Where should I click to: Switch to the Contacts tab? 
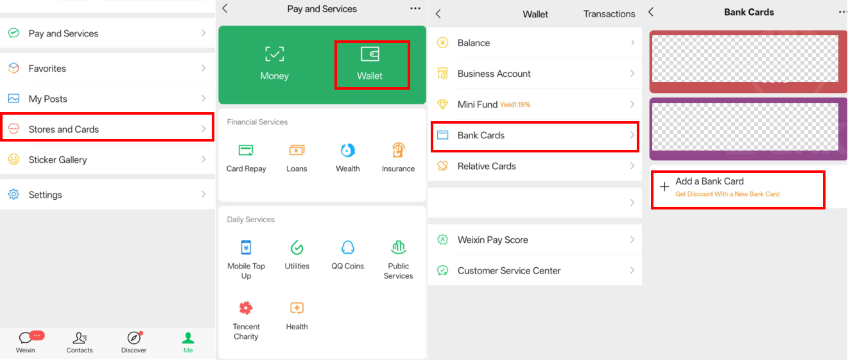[80, 342]
